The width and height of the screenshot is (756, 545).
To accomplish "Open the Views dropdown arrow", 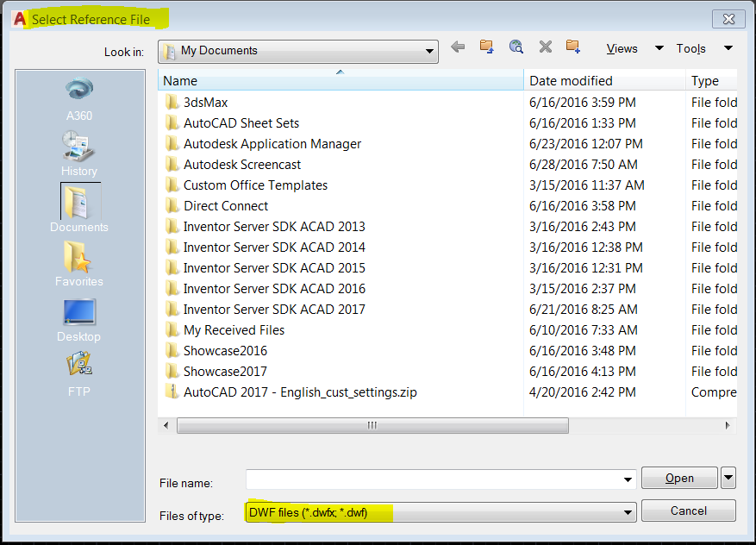I will (x=659, y=48).
